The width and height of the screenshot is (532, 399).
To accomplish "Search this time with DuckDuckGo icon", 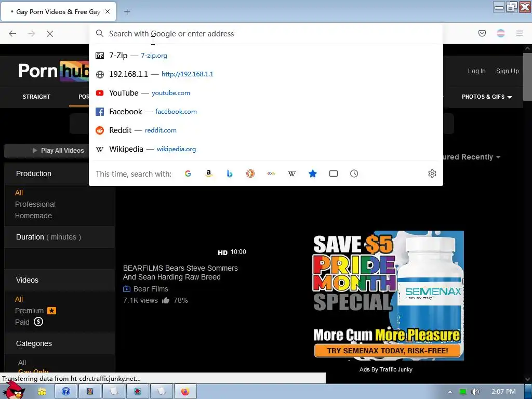I will click(250, 174).
